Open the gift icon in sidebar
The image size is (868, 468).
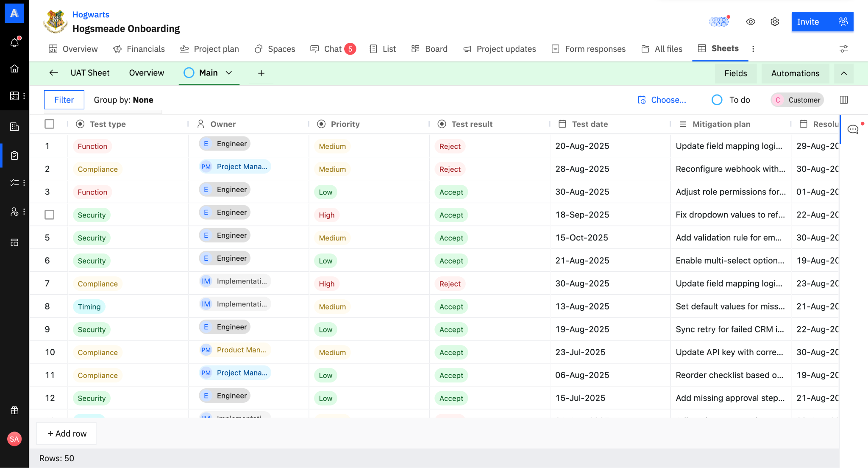[x=14, y=410]
